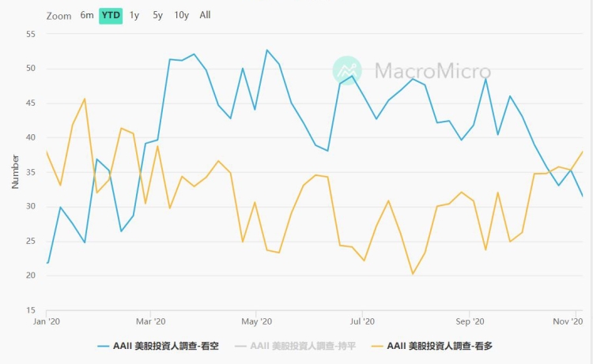Click the Number y-axis title

pyautogui.click(x=15, y=171)
